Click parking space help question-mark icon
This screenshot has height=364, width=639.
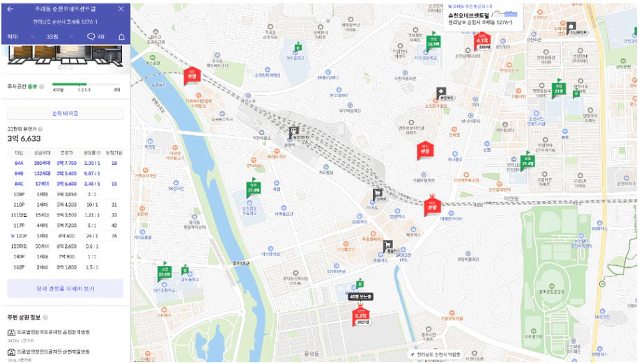42,87
